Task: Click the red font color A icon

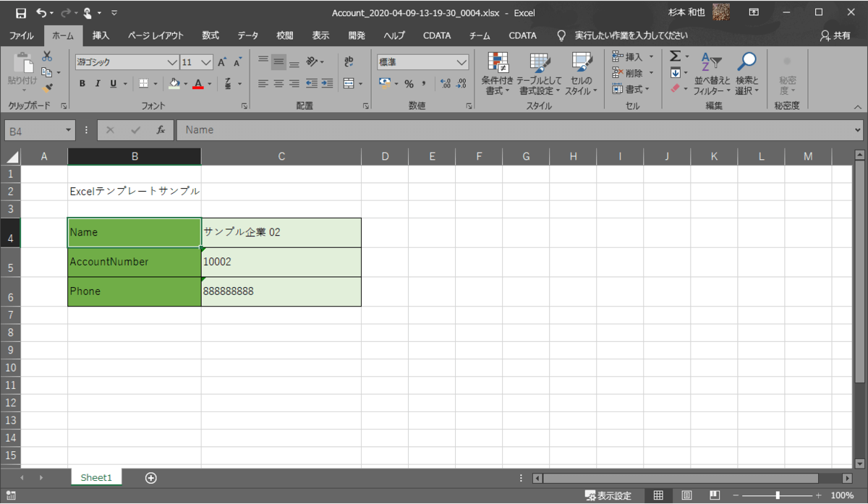Action: (198, 84)
